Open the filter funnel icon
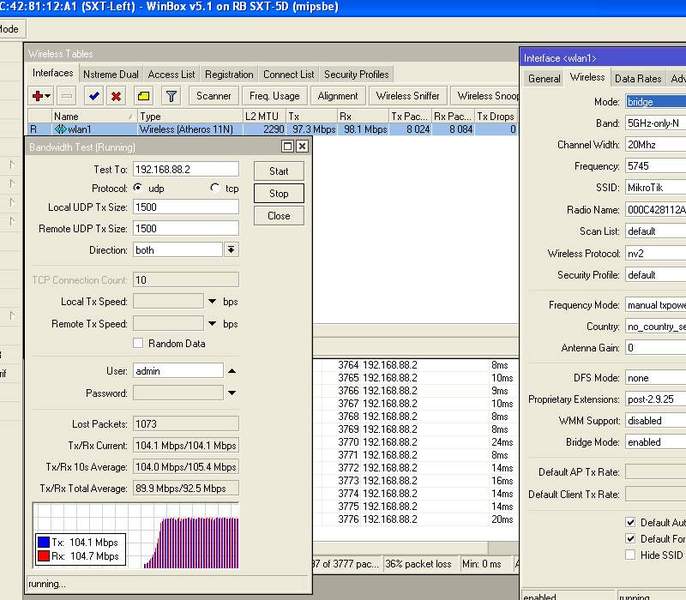 171,96
